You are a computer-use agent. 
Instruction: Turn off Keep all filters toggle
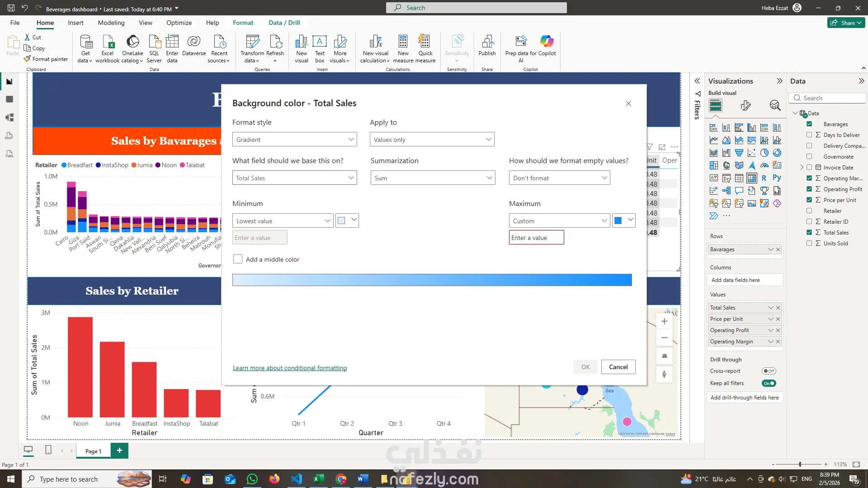[769, 383]
